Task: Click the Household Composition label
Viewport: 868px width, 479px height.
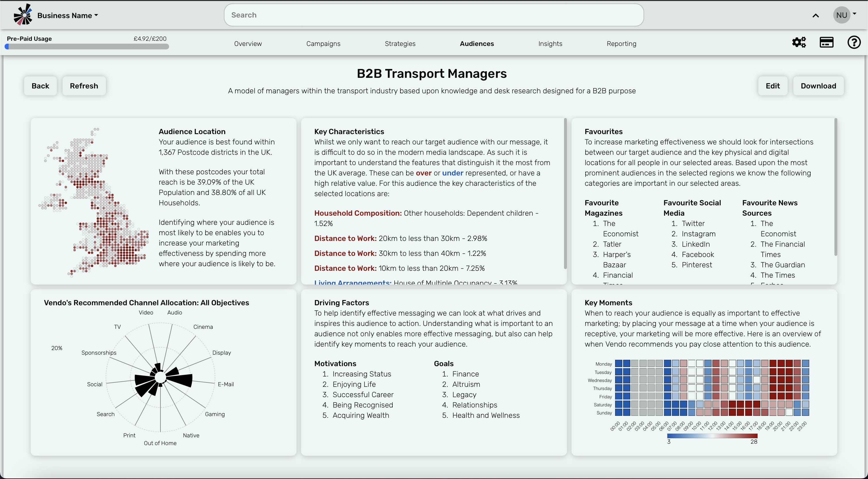Action: point(358,213)
